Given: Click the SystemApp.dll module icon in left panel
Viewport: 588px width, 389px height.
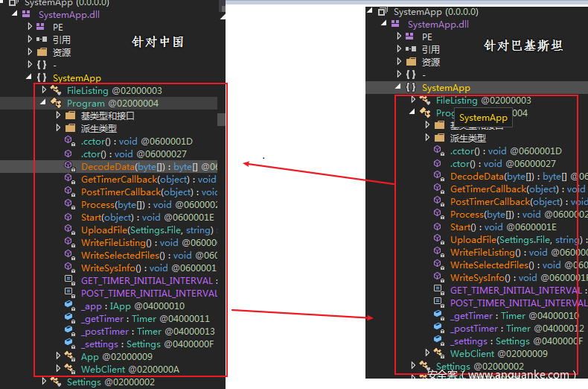Looking at the screenshot, I should click(26, 14).
